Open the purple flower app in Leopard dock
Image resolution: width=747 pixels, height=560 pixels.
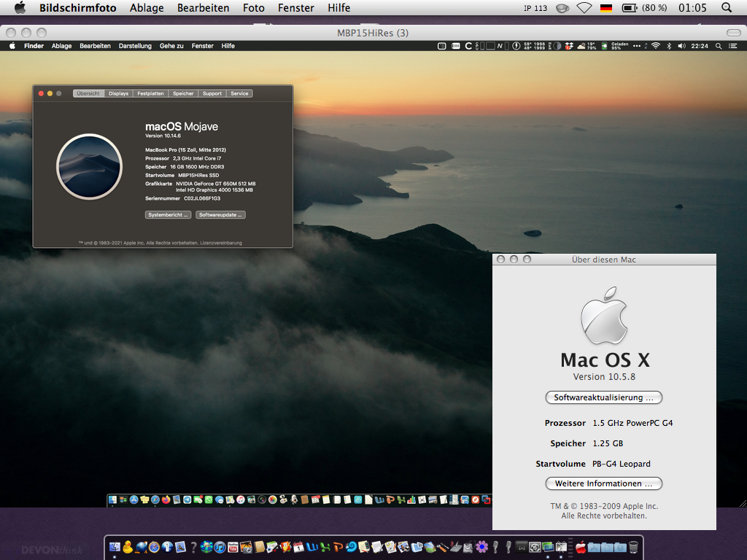481,547
